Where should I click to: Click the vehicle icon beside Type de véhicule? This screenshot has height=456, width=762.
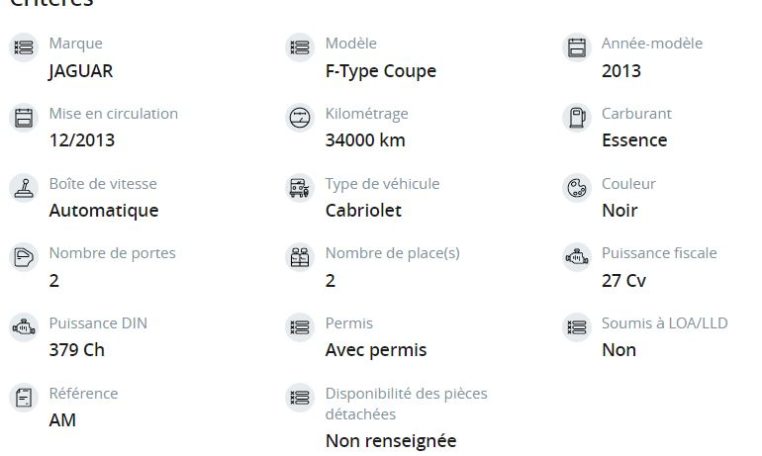[300, 188]
